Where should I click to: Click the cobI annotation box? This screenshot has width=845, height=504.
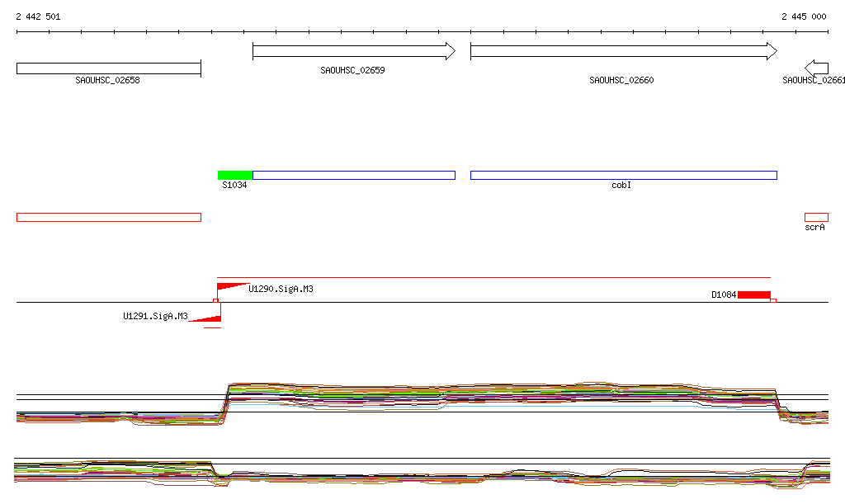[623, 175]
